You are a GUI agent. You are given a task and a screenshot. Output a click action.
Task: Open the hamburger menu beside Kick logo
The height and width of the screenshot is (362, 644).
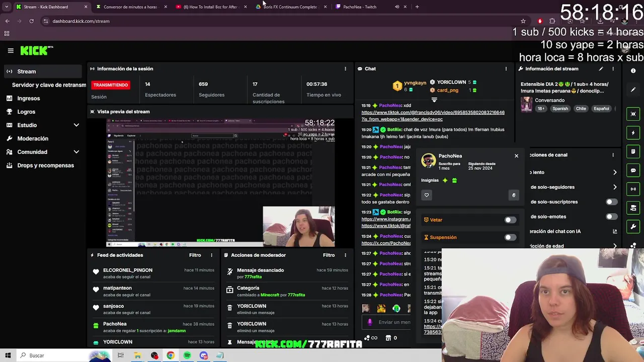pyautogui.click(x=11, y=51)
